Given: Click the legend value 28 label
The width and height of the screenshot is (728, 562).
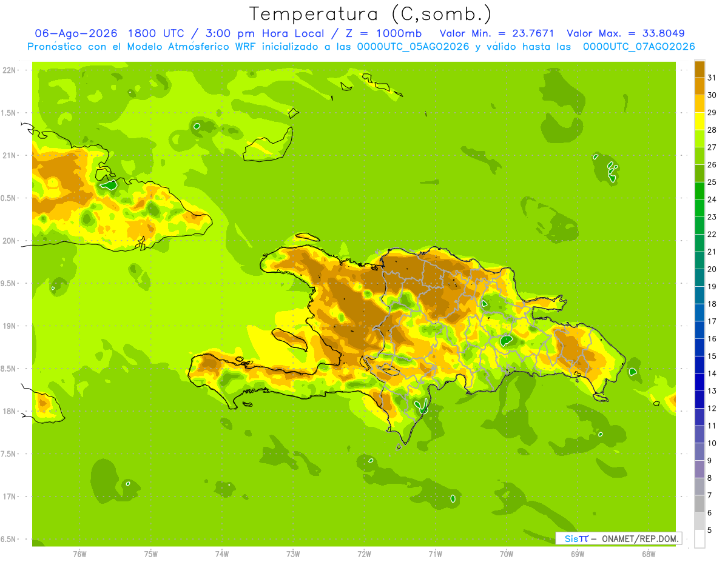Looking at the screenshot, I should 712,130.
